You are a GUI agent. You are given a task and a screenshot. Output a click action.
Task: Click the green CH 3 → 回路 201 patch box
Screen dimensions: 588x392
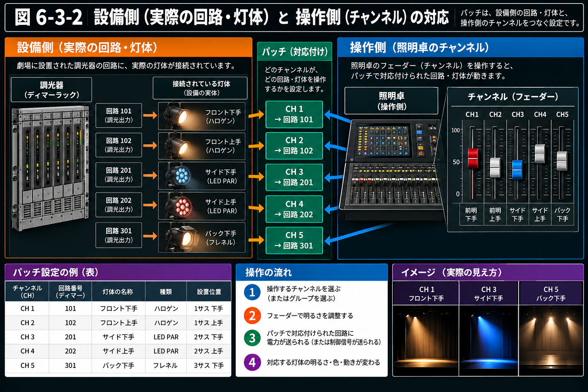294,177
